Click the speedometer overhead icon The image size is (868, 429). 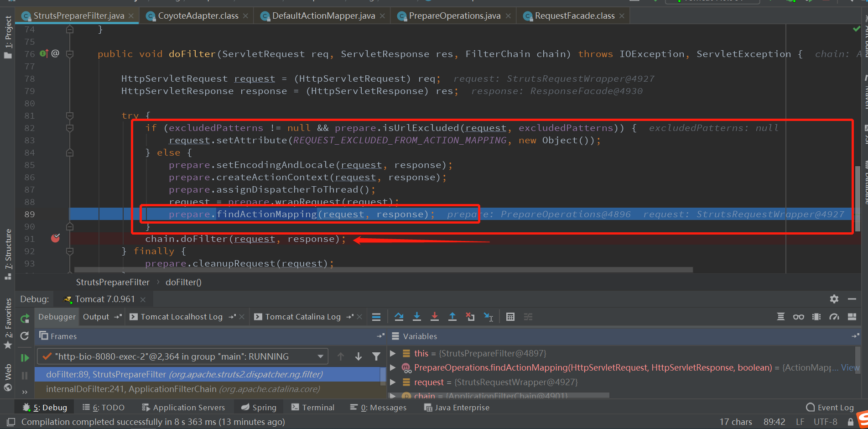point(834,317)
